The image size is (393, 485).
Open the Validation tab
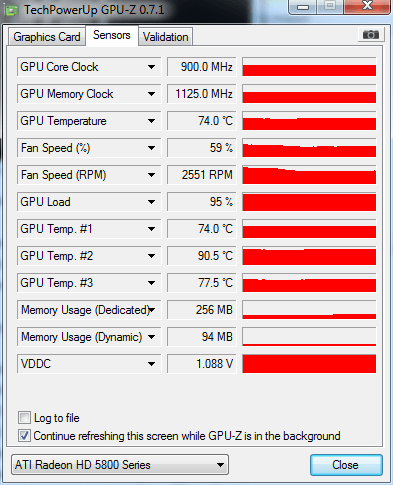(166, 37)
